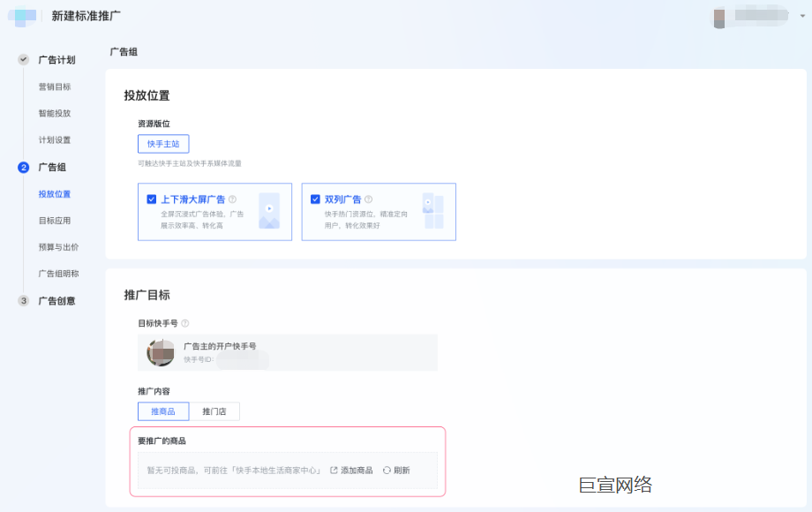Click the 广告主的开户快手号 account card
The image size is (812, 512).
[288, 352]
